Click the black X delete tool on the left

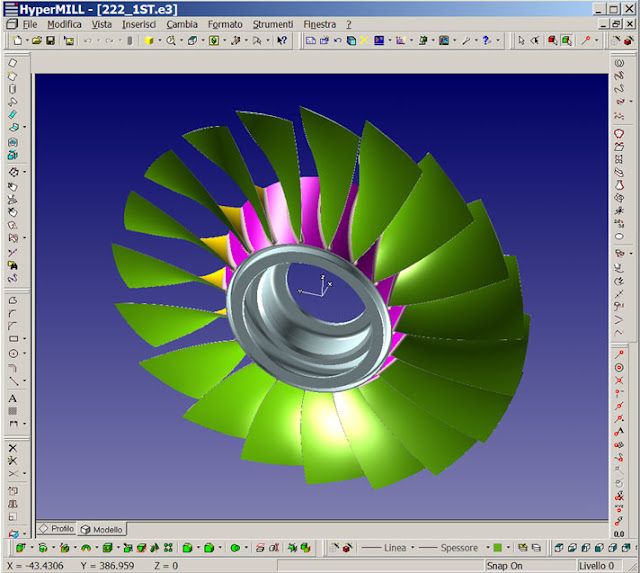pyautogui.click(x=13, y=448)
